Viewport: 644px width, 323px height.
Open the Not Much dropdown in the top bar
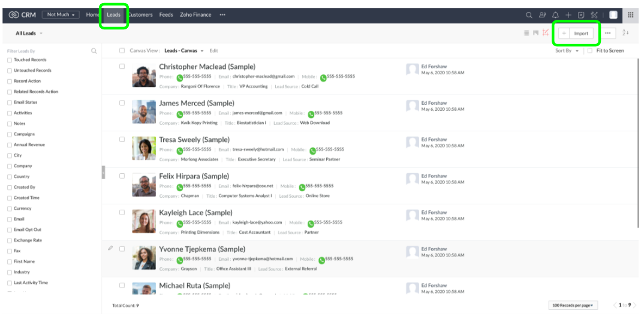[61, 15]
